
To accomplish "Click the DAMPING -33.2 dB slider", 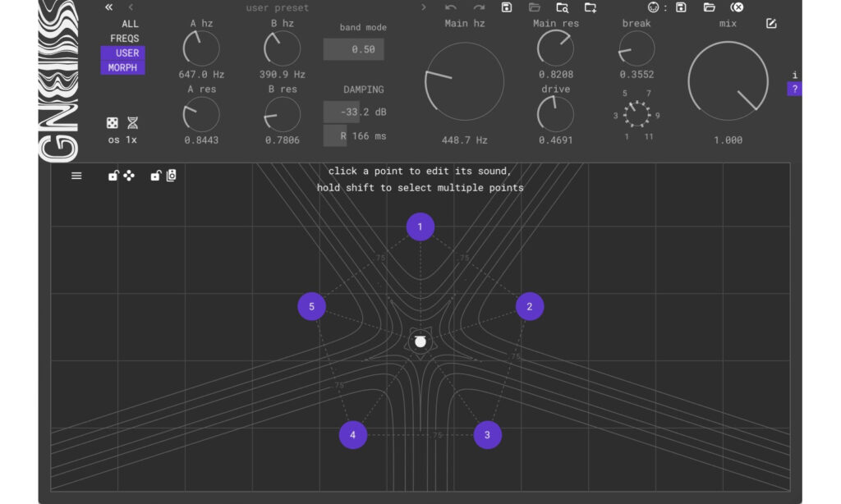I will point(355,112).
